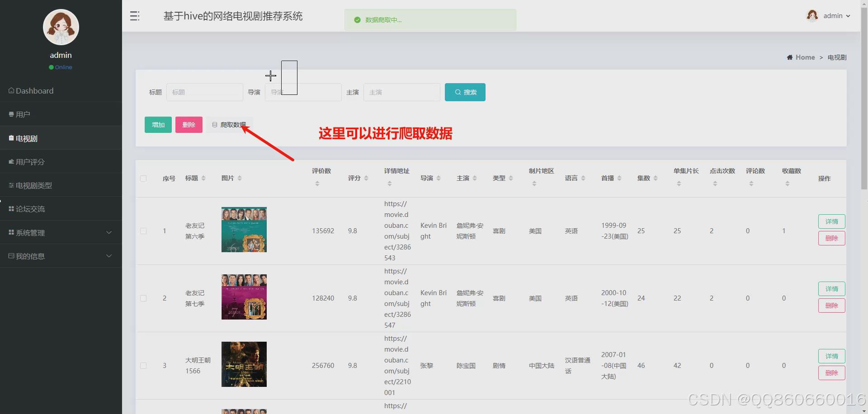Click the 256760 review count cell

click(323, 366)
